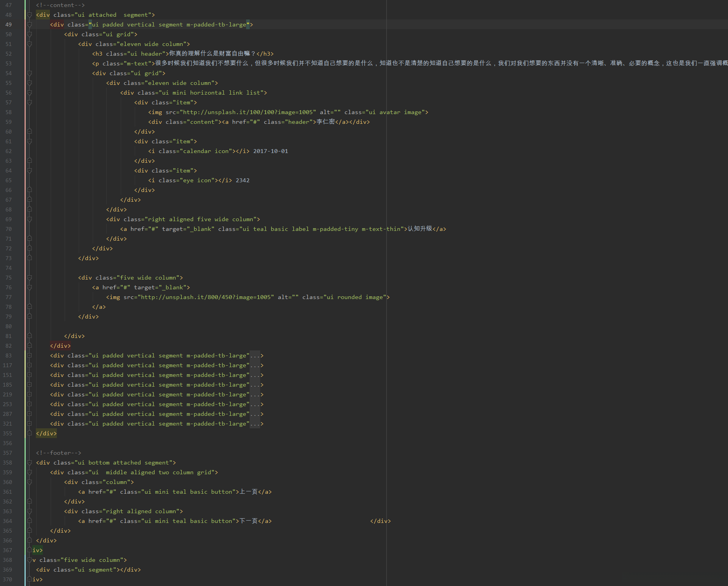Expand the collapsed block gutter marker, line 219
728x586 pixels.
tap(30, 394)
